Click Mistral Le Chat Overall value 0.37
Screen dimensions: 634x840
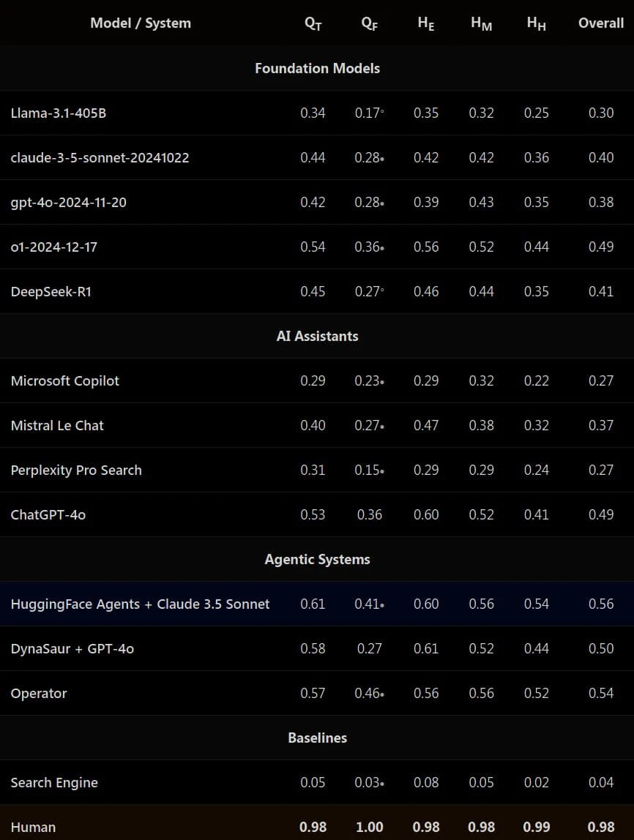pyautogui.click(x=601, y=425)
